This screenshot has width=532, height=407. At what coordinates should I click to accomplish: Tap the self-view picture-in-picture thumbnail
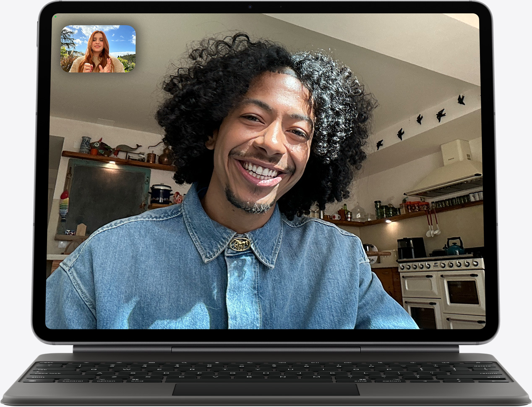point(98,49)
